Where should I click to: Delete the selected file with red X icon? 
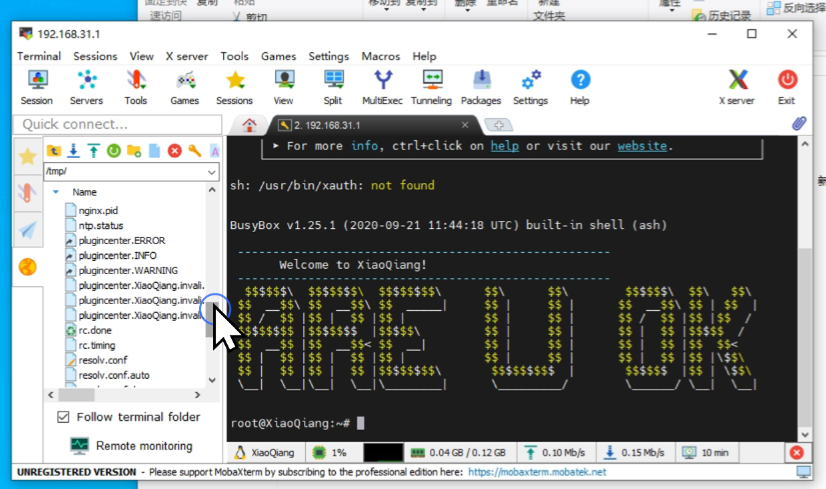[x=174, y=151]
